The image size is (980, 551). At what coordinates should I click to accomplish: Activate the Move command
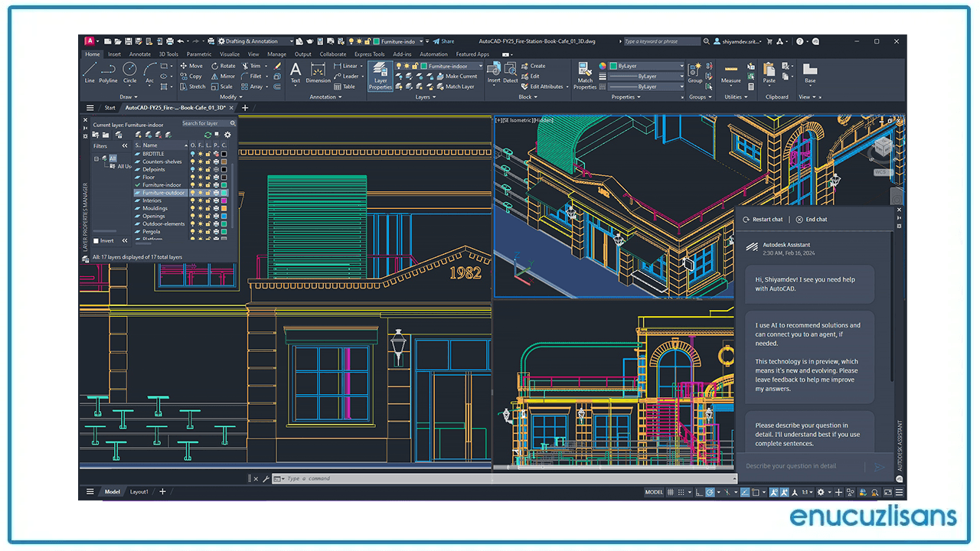(x=191, y=66)
